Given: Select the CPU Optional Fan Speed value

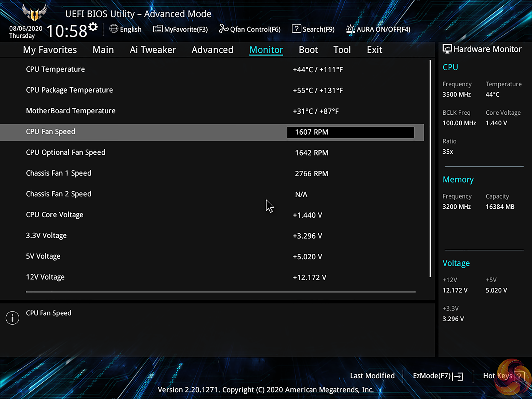Looking at the screenshot, I should coord(311,153).
